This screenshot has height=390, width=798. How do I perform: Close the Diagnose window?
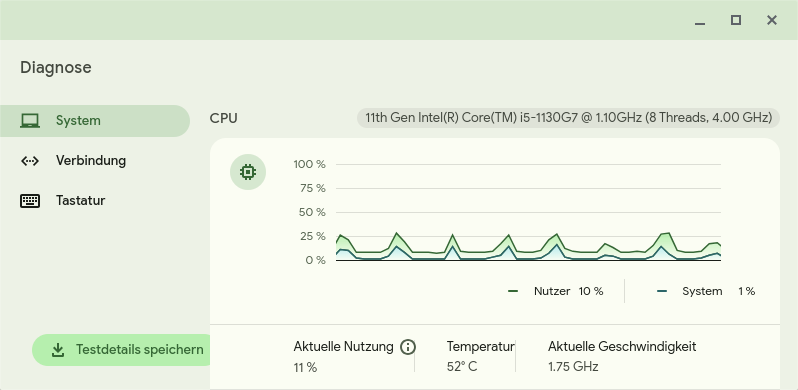click(x=772, y=20)
